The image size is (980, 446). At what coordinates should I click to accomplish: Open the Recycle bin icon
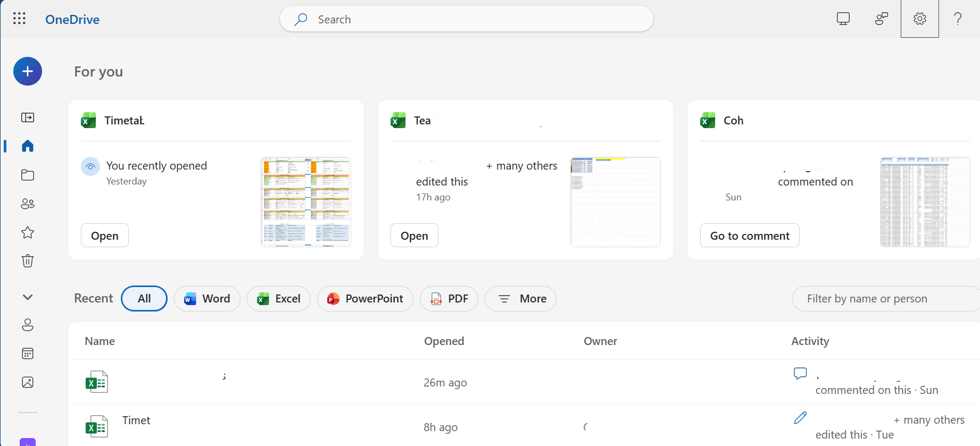tap(28, 261)
